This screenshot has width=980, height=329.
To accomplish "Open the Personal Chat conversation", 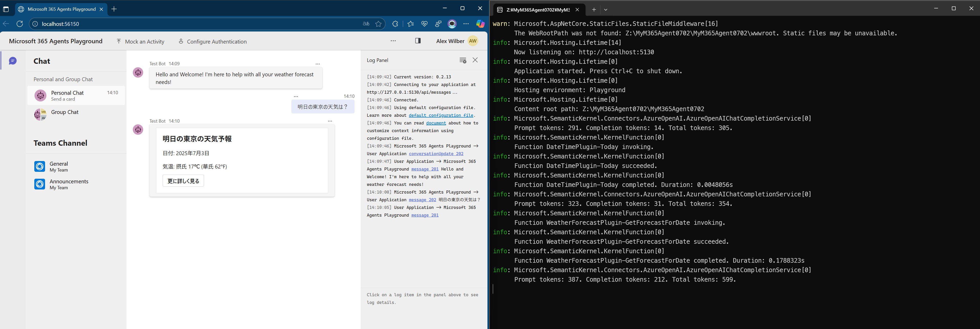I will (x=76, y=95).
